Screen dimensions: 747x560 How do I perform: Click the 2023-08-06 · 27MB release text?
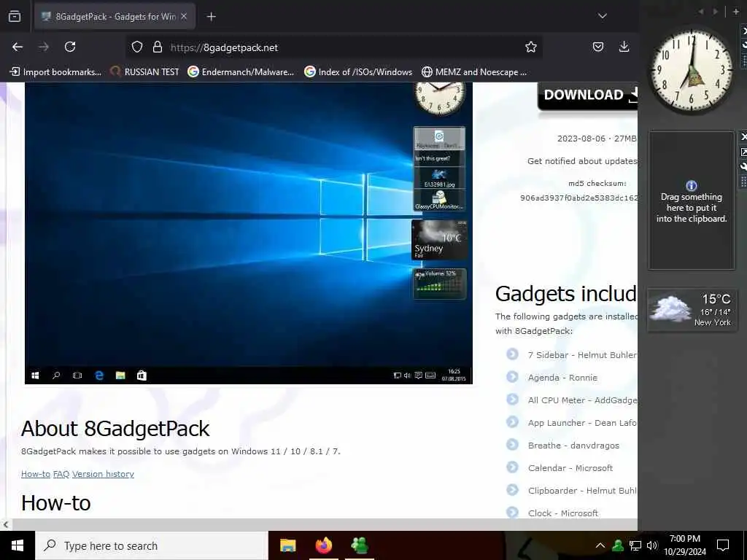coord(597,139)
